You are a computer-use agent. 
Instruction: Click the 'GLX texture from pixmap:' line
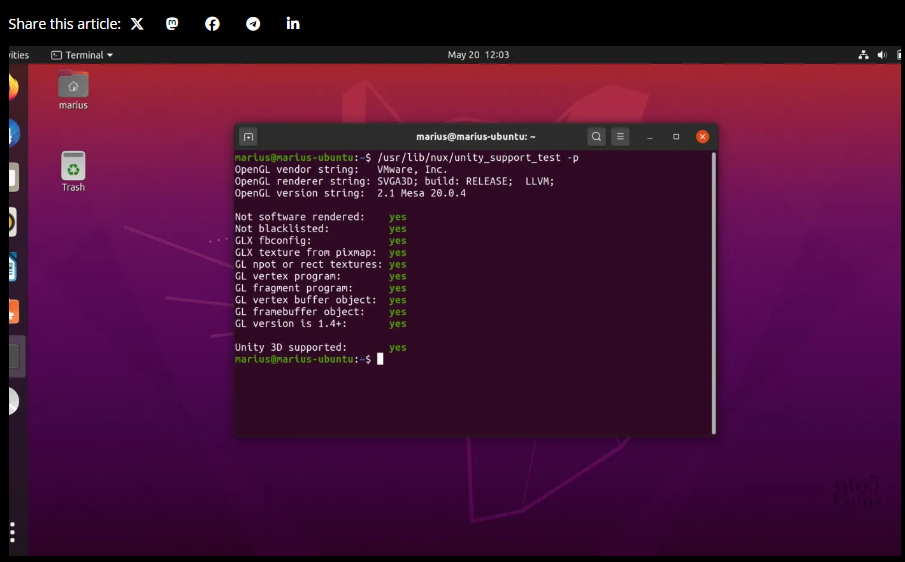pos(320,253)
